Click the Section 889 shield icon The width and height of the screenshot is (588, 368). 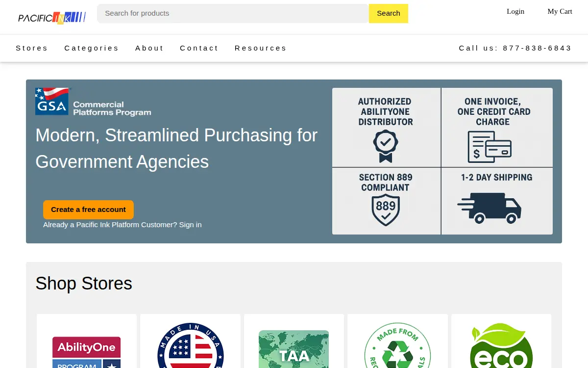pyautogui.click(x=386, y=210)
